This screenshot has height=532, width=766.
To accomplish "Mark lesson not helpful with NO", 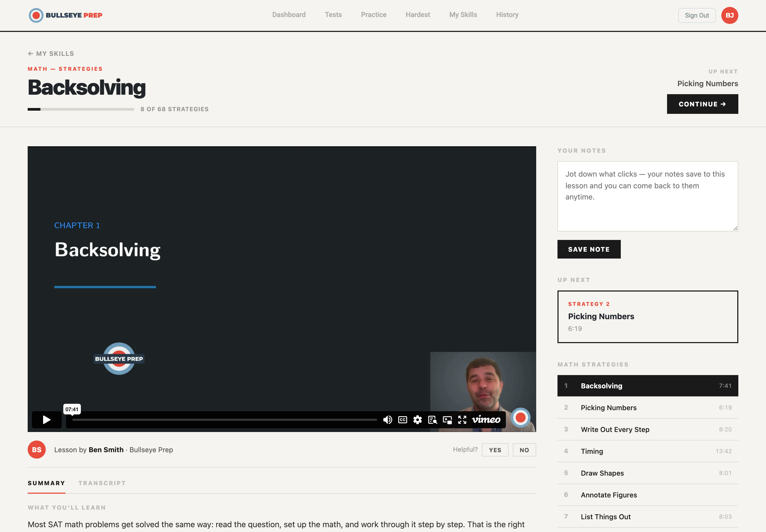I will pyautogui.click(x=524, y=450).
